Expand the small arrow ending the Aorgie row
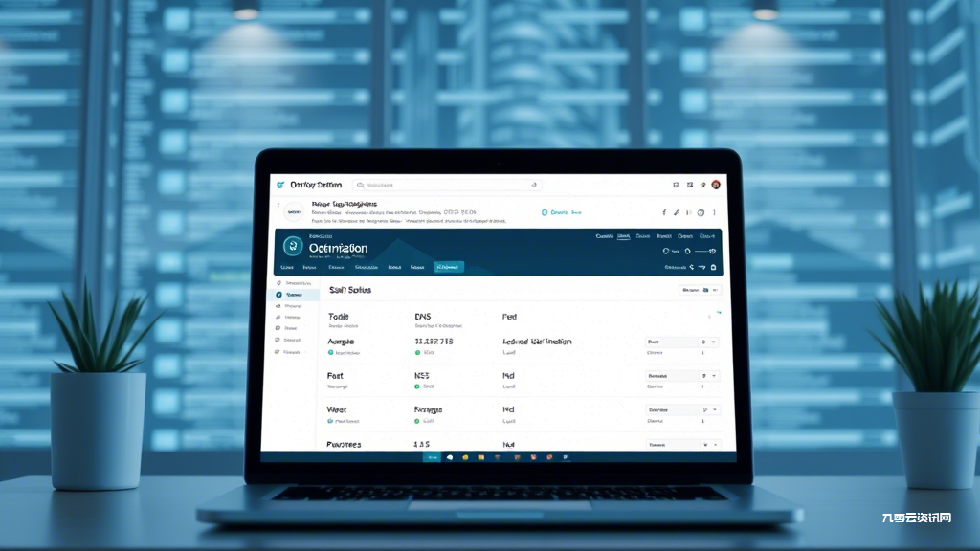The width and height of the screenshot is (980, 551). (x=713, y=342)
